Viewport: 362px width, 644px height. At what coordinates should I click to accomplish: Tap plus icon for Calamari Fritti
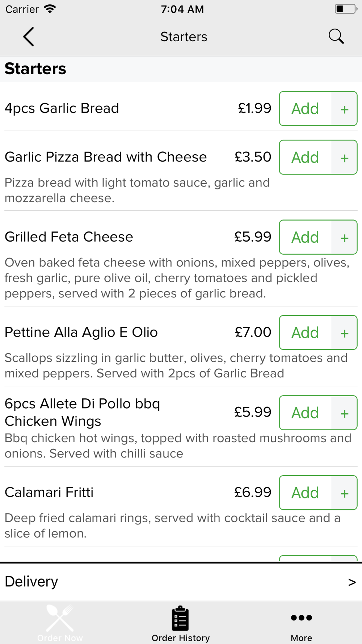(344, 493)
